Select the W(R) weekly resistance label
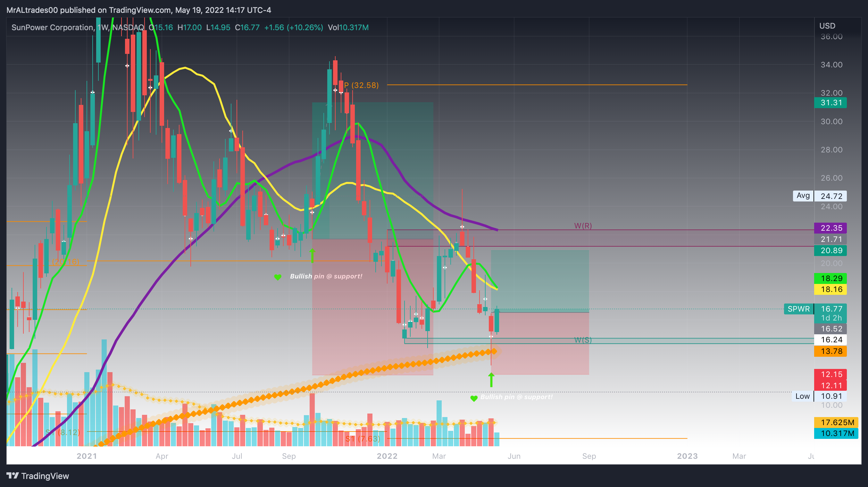This screenshot has height=487, width=868. (583, 226)
